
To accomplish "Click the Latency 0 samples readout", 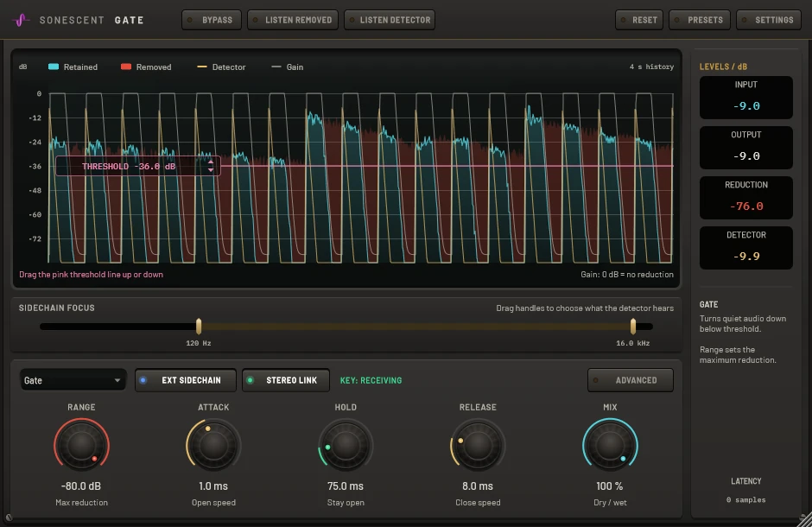I will 745,499.
